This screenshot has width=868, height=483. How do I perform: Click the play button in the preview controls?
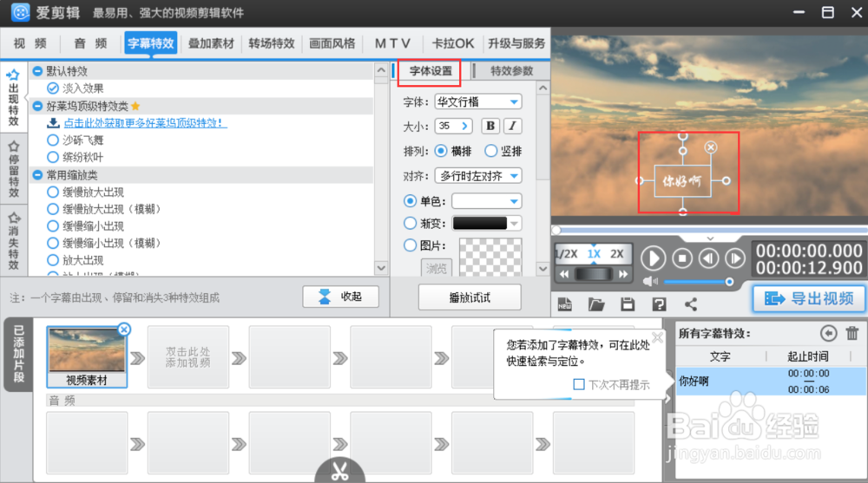654,258
